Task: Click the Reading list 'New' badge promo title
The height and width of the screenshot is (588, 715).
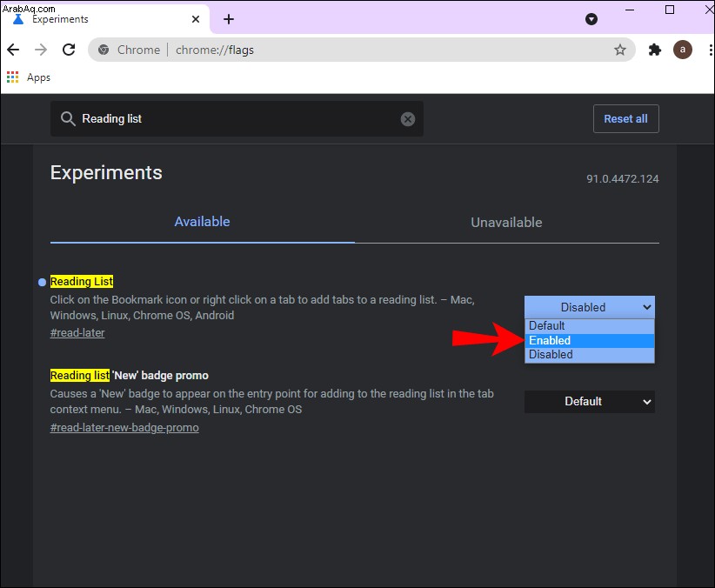Action: [129, 376]
